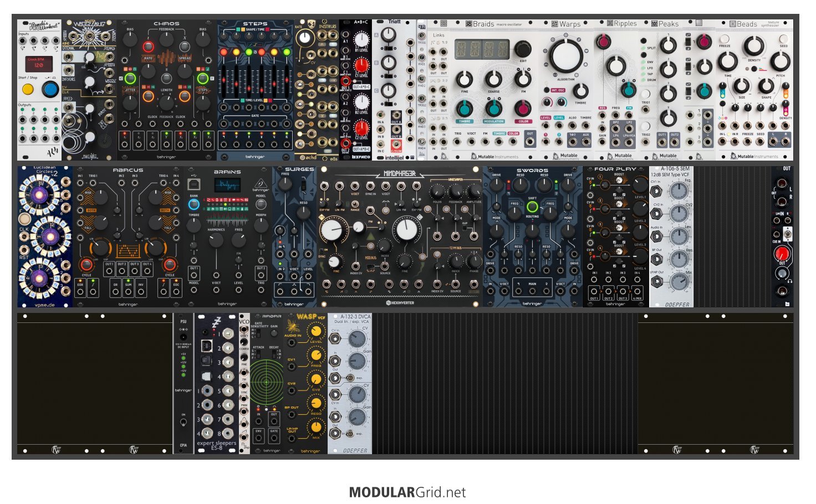Click the Ripples logo icon beside its title
816x504 pixels.
(x=610, y=23)
